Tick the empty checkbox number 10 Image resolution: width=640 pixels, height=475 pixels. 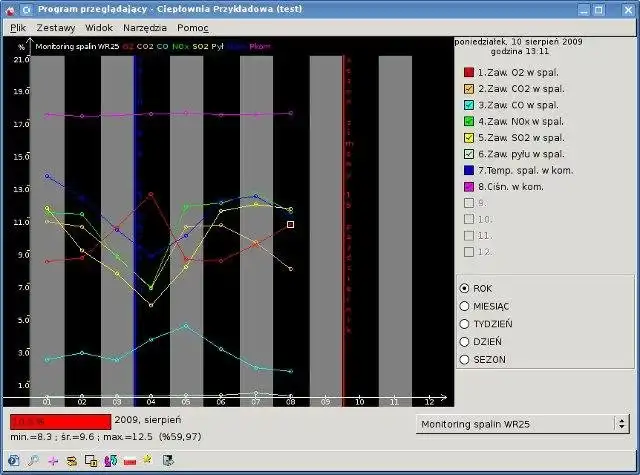click(469, 219)
